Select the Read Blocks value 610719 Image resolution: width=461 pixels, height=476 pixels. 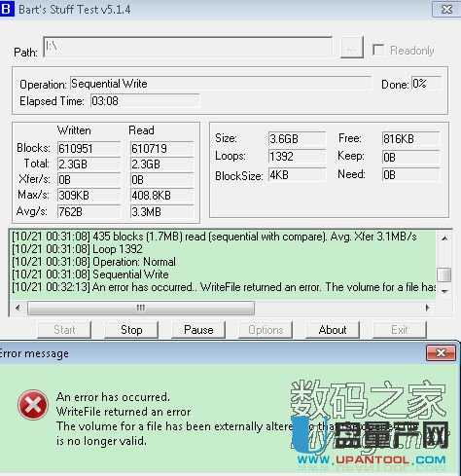(x=162, y=148)
